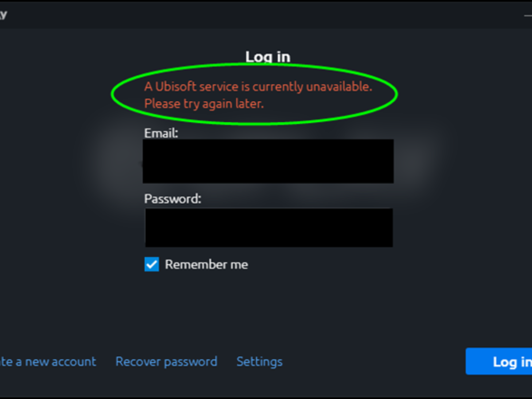Focus the Email input field
Screen dimensions: 532x399
[x=268, y=161]
